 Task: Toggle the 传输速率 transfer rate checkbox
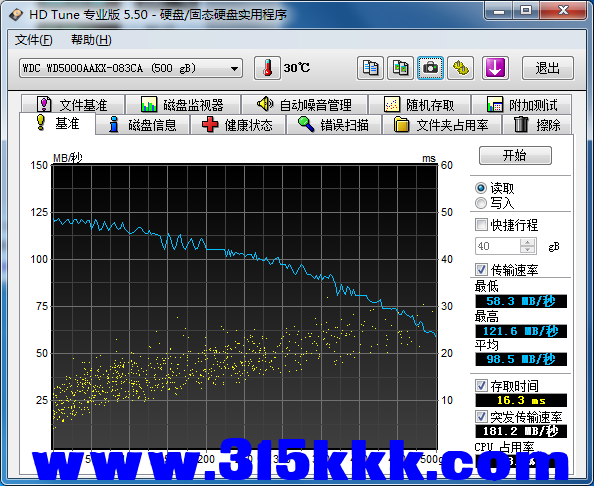coord(481,270)
